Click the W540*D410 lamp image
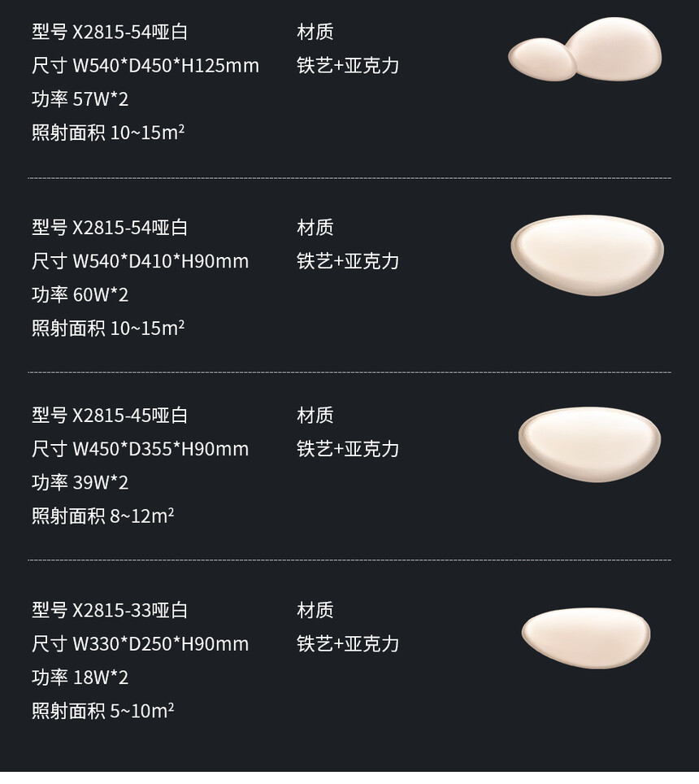Viewport: 699px width, 784px height. (x=587, y=255)
